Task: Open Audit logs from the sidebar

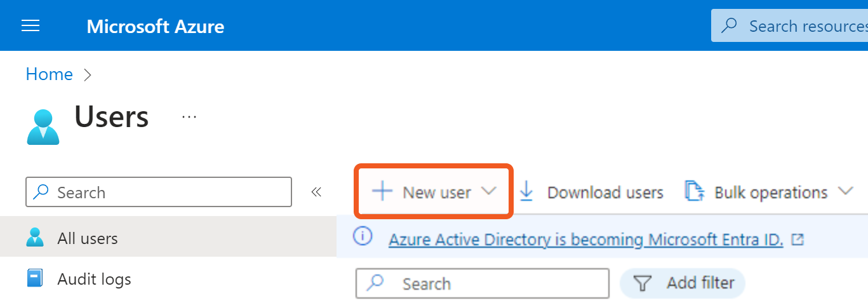Action: pyautogui.click(x=94, y=279)
